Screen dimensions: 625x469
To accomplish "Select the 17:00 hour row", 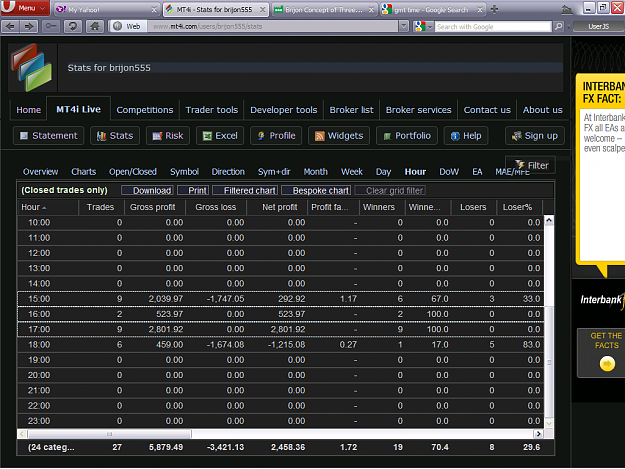I will [x=281, y=329].
